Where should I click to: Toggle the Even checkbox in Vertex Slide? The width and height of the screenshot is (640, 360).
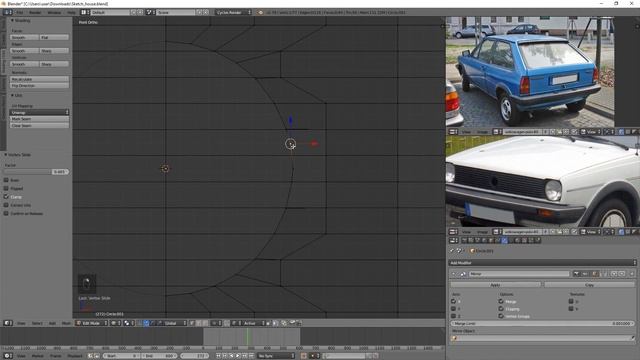pyautogui.click(x=6, y=180)
